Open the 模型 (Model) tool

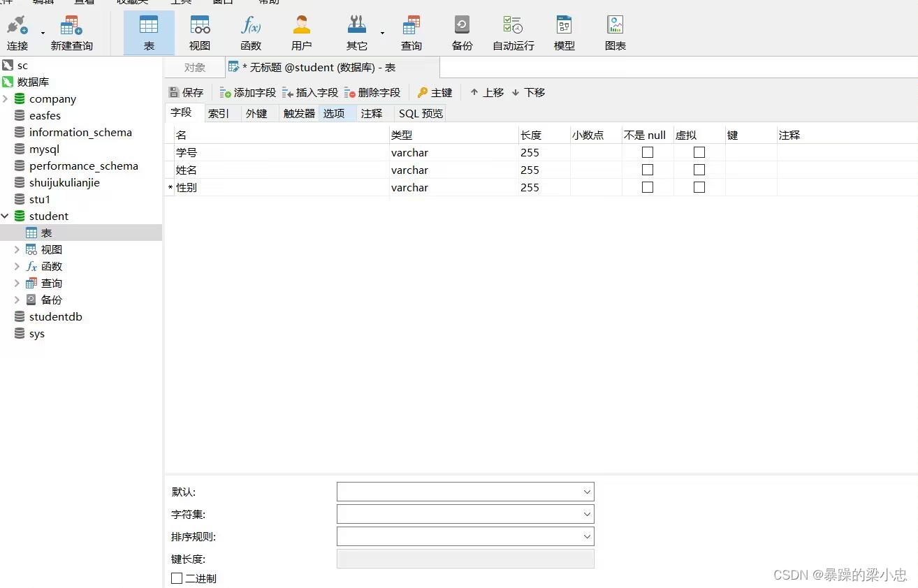[563, 31]
